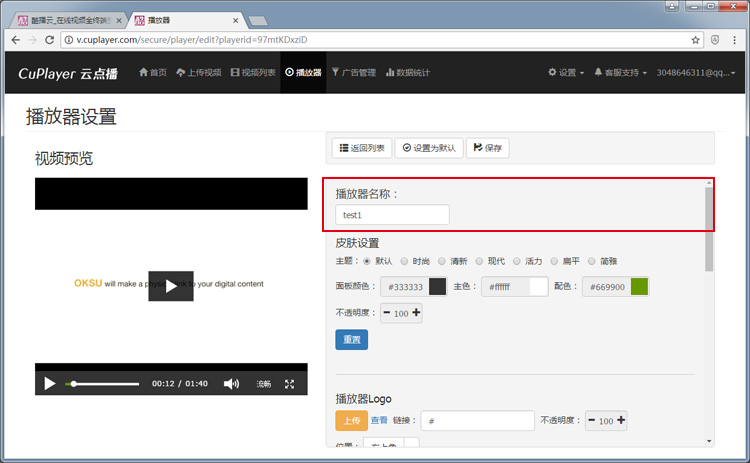Click the 保存 save button

(487, 148)
